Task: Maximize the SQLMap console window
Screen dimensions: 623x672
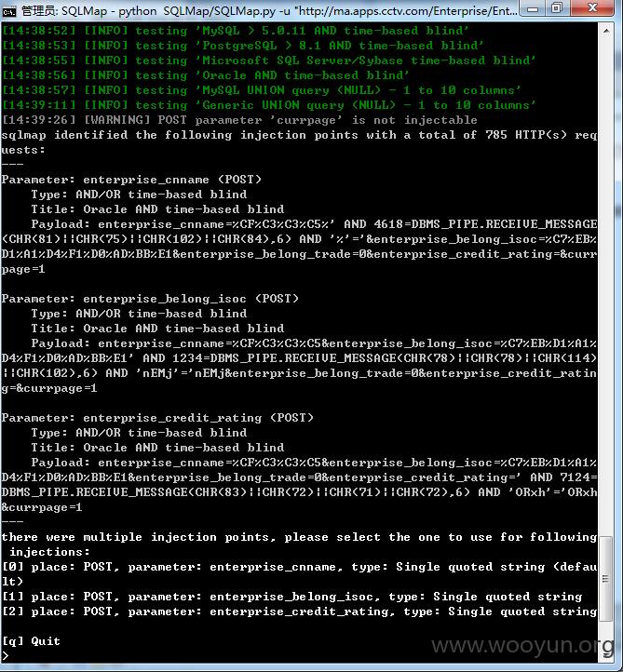Action: click(557, 8)
